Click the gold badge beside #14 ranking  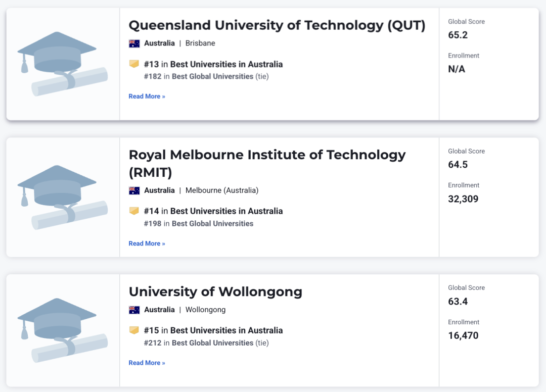click(134, 211)
